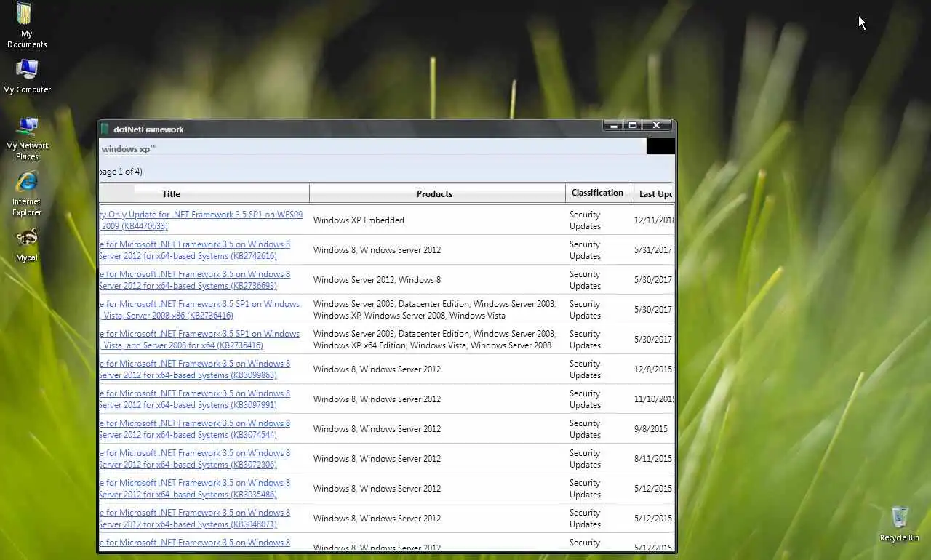The width and height of the screenshot is (931, 560).
Task: Select the Mypal browser desktop icon
Action: [x=26, y=244]
